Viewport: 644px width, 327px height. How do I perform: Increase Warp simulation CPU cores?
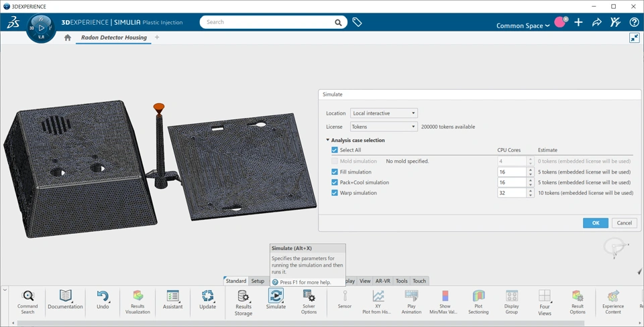tap(530, 190)
